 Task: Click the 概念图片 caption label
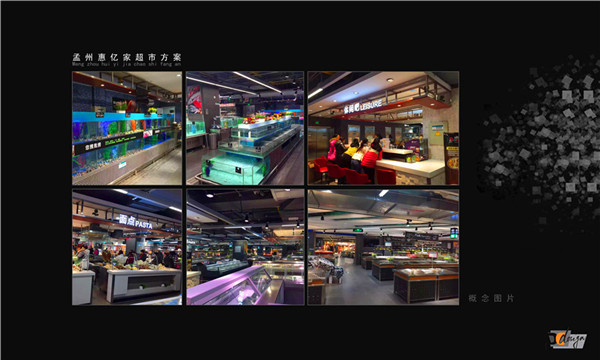[491, 298]
